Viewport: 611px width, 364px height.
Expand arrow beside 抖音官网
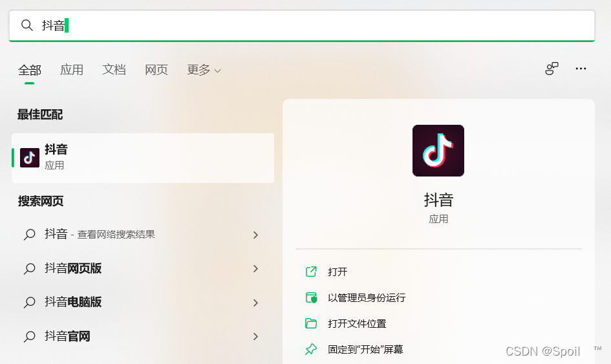click(255, 336)
